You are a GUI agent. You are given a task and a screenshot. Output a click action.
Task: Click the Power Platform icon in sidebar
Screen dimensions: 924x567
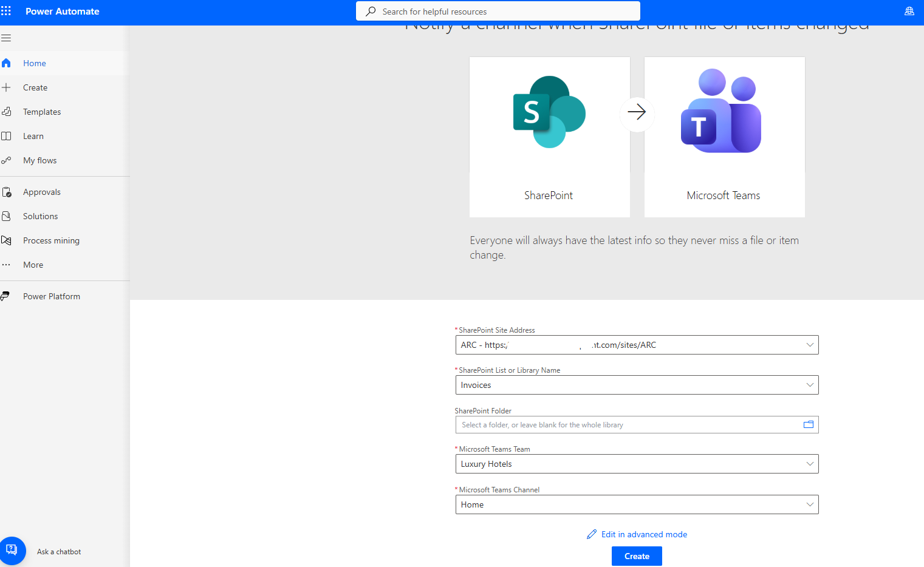pos(6,296)
